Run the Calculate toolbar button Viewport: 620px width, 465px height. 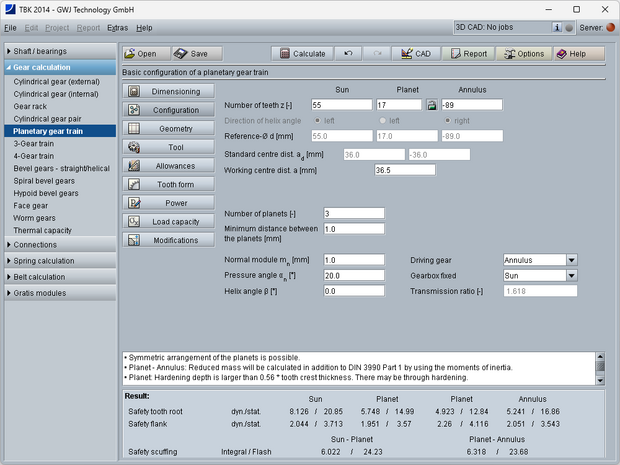[301, 54]
